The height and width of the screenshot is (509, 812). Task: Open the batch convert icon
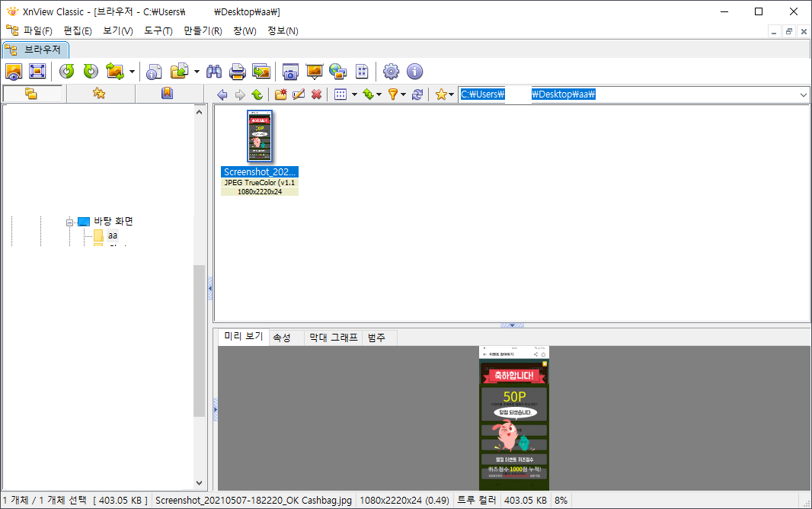pyautogui.click(x=261, y=72)
